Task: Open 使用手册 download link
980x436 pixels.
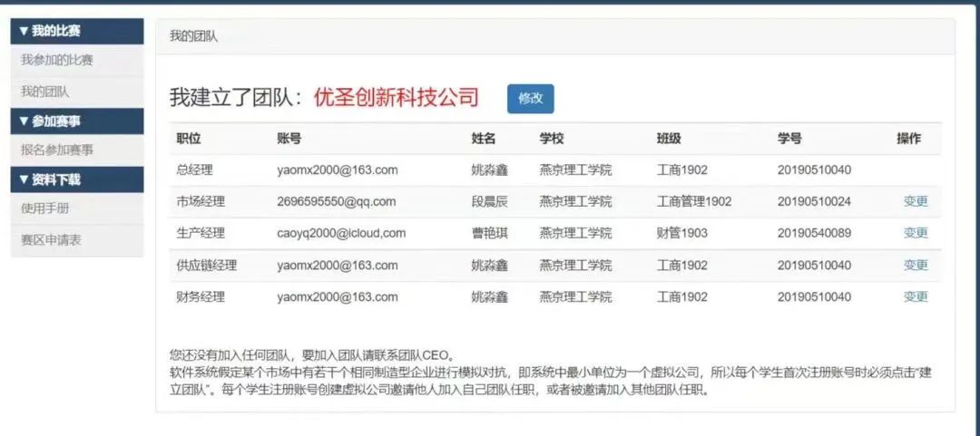Action: (45, 208)
